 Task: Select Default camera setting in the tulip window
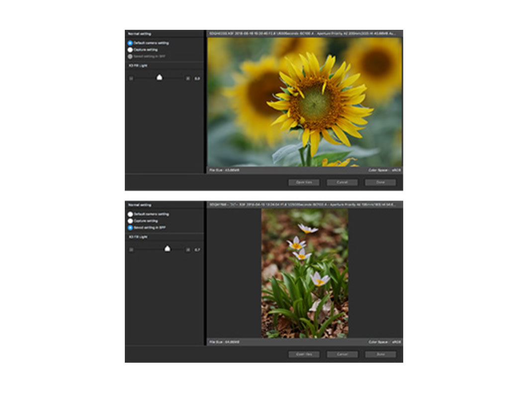tap(130, 214)
